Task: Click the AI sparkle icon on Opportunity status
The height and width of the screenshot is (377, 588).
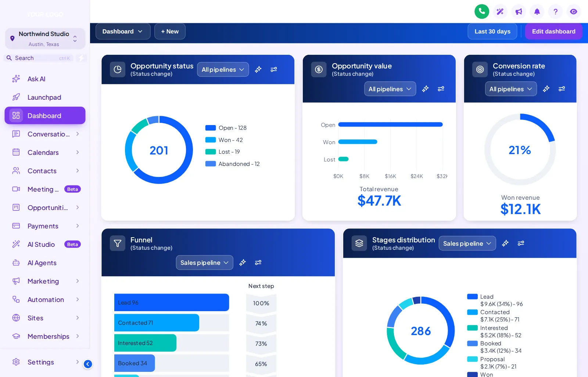Action: pos(258,70)
